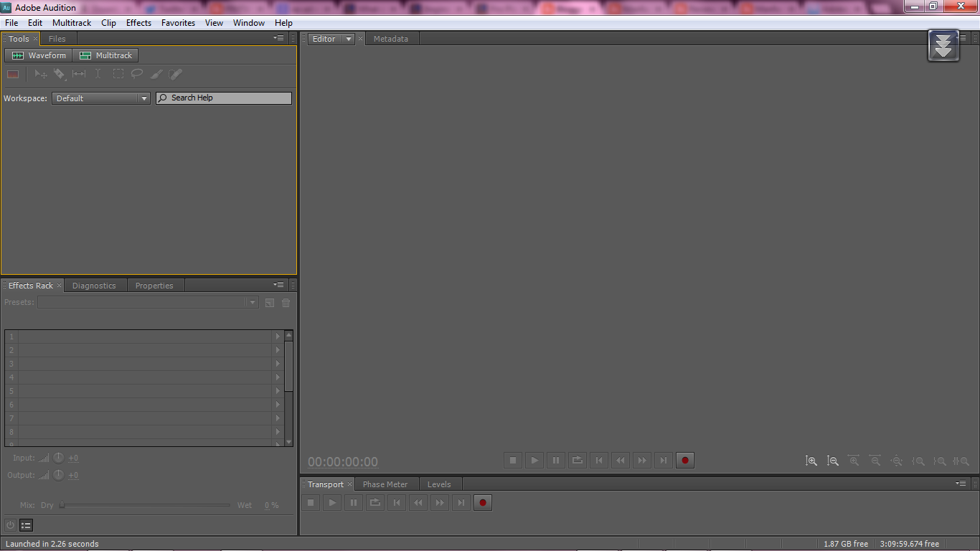This screenshot has width=980, height=551.
Task: Click inside the Search Help field
Action: pyautogui.click(x=223, y=98)
